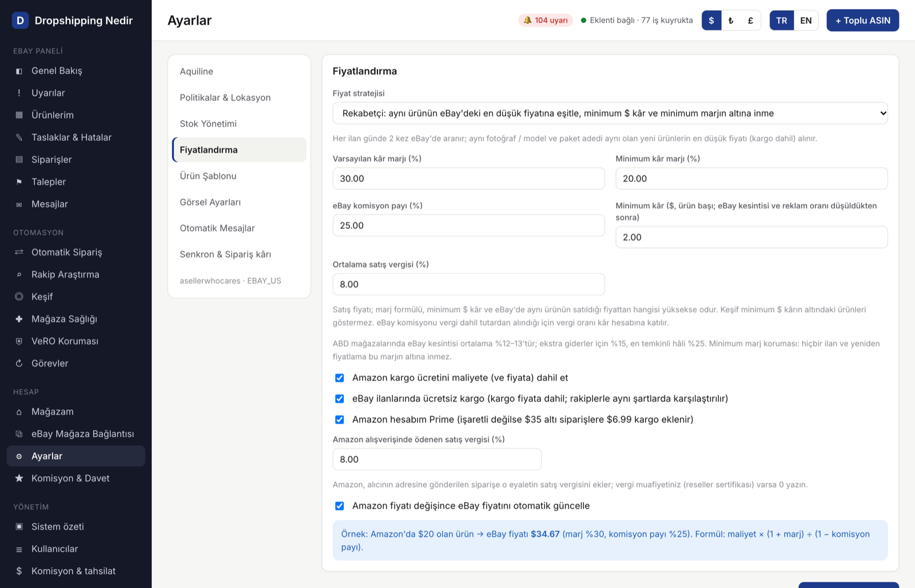
Task: Uncheck Amazon hesabım Prime checkbox
Action: (x=340, y=420)
